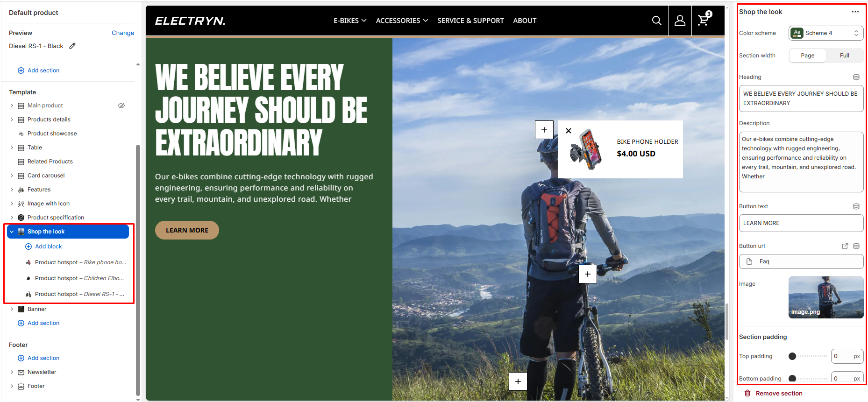Set section width to Full
The width and height of the screenshot is (868, 402).
pyautogui.click(x=844, y=56)
